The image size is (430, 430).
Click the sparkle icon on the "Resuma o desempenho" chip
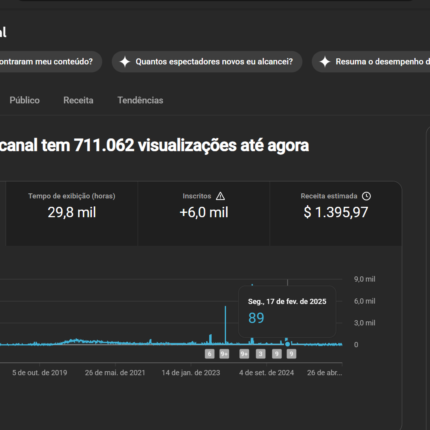tap(325, 62)
